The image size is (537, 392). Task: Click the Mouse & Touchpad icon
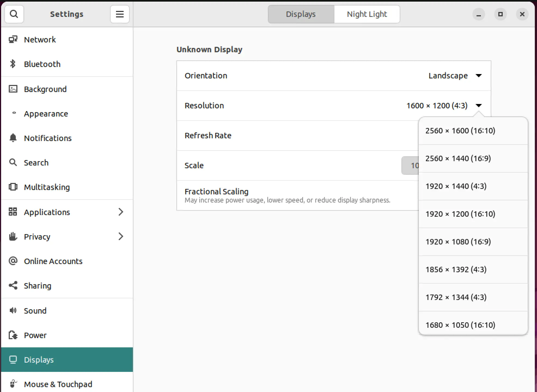[x=13, y=384]
